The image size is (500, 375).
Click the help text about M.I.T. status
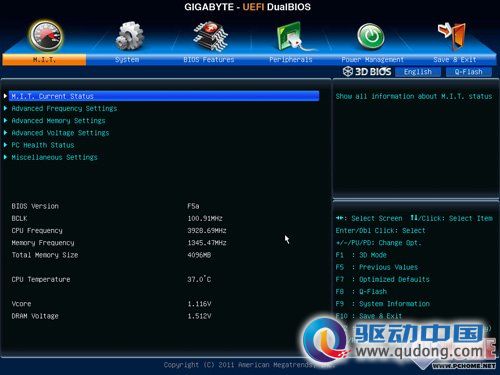[x=414, y=96]
